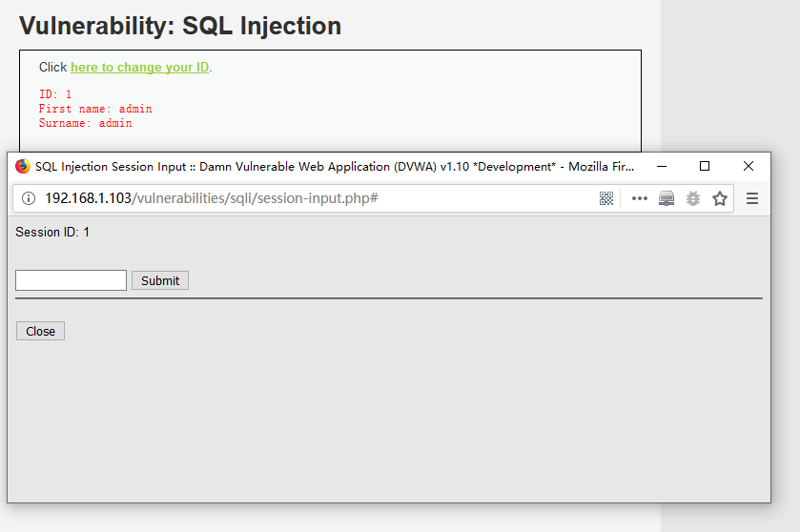Open the page actions three-dots menu
This screenshot has height=532, width=800.
click(x=639, y=198)
